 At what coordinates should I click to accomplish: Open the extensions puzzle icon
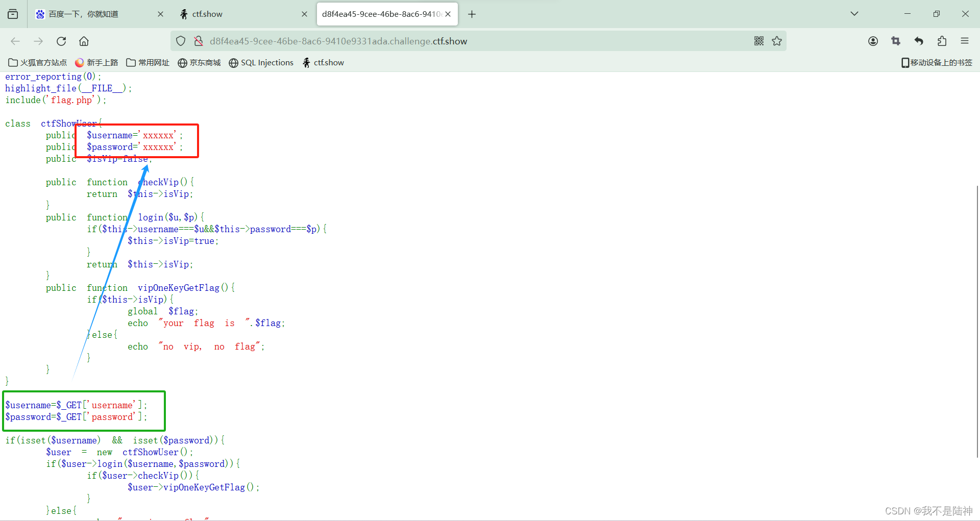pos(942,41)
